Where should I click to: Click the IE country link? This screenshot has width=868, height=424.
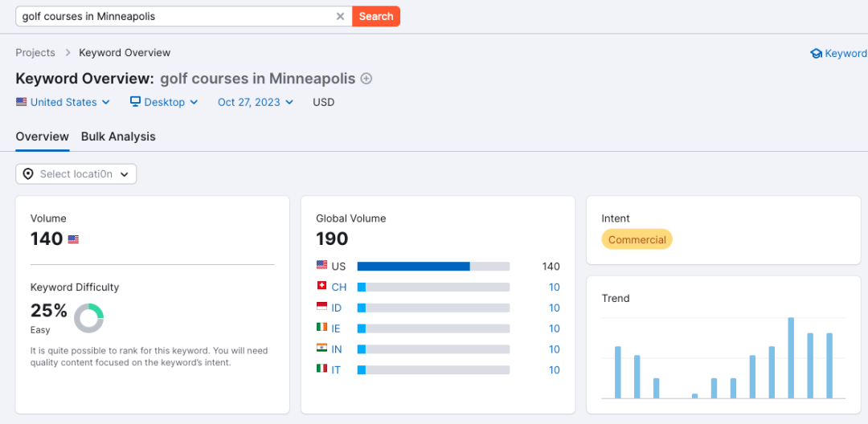pos(336,329)
